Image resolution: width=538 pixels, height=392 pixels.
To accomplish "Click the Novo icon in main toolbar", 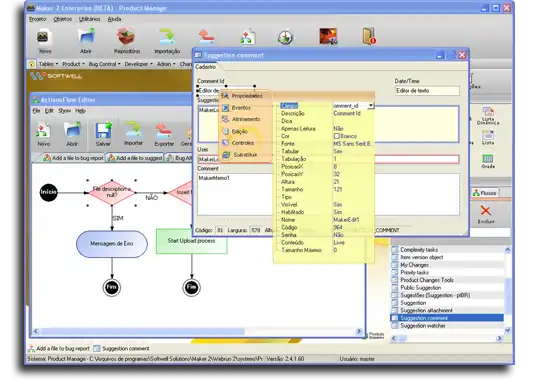I will tap(44, 38).
